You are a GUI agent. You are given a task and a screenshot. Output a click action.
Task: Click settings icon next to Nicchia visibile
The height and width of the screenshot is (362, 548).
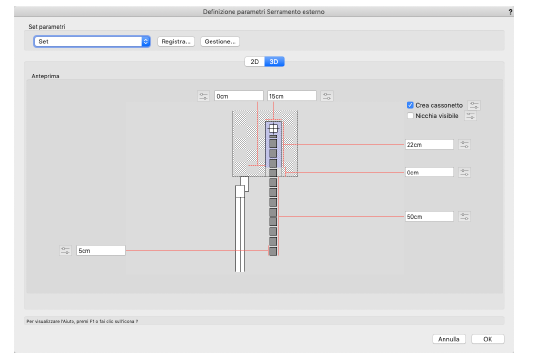(470, 116)
